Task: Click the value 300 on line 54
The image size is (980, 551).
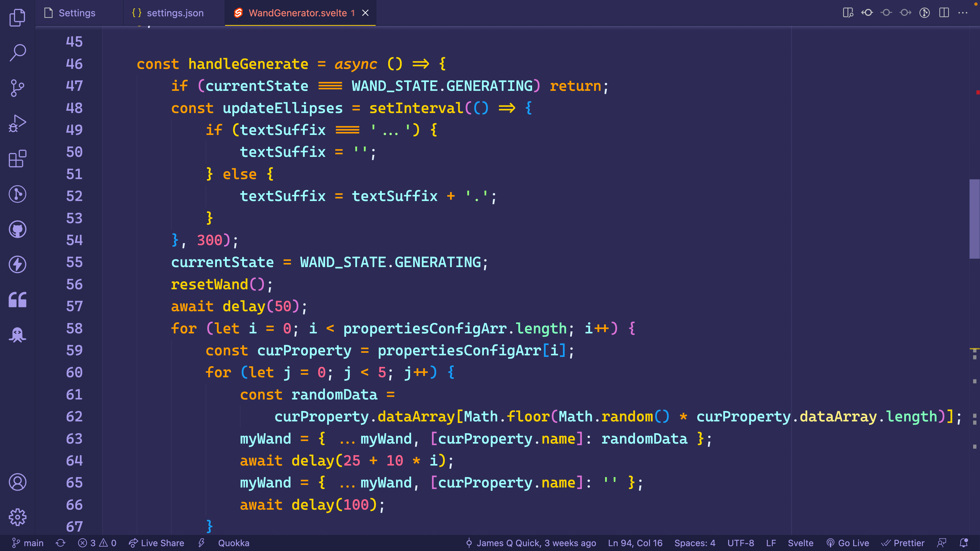Action: tap(210, 240)
